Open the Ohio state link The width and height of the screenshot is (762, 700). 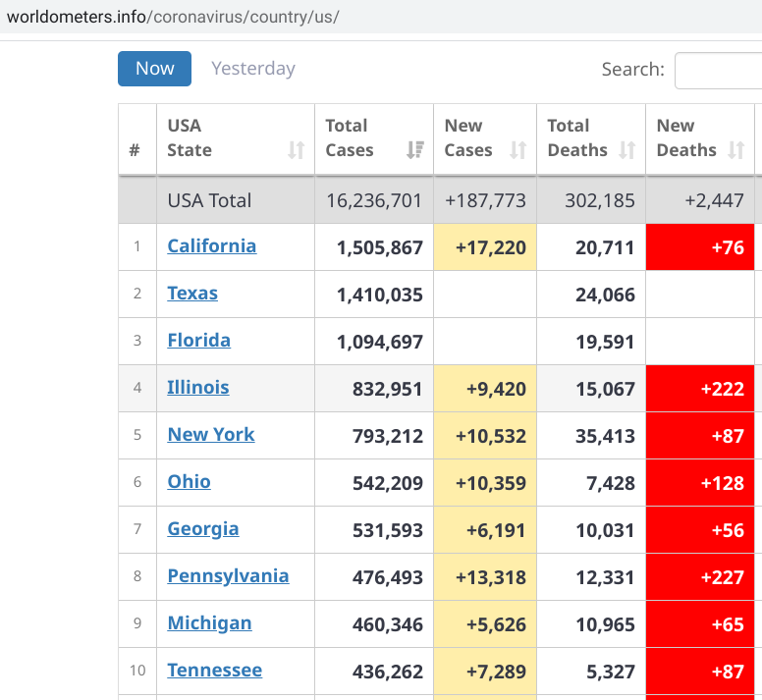coord(189,482)
